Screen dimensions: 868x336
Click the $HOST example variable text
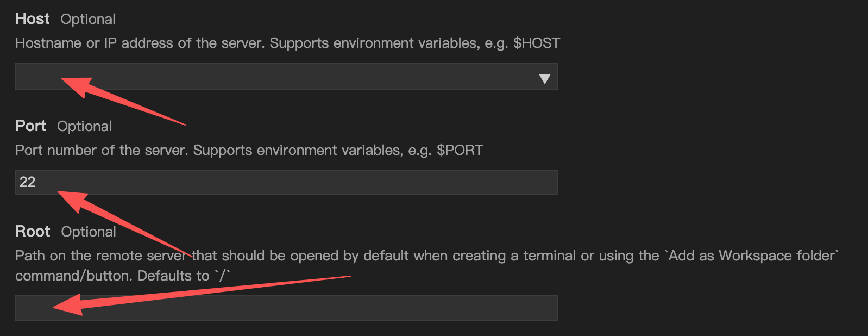coord(536,43)
